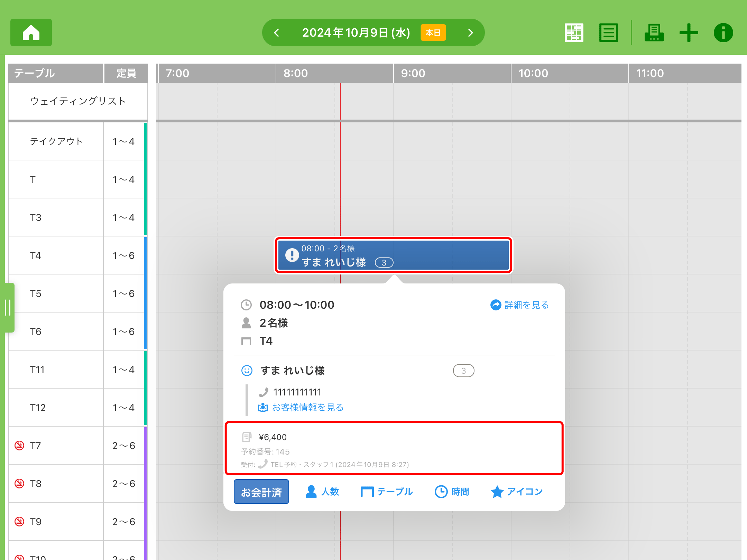Go to previous day arrow

tap(277, 33)
